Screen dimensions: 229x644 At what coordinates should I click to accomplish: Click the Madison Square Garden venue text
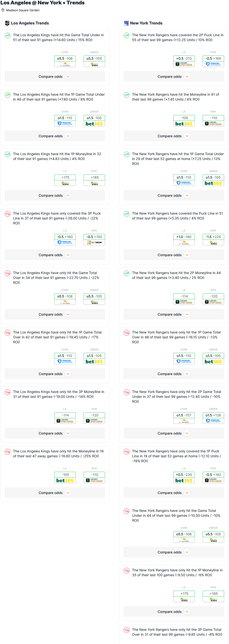tap(23, 10)
